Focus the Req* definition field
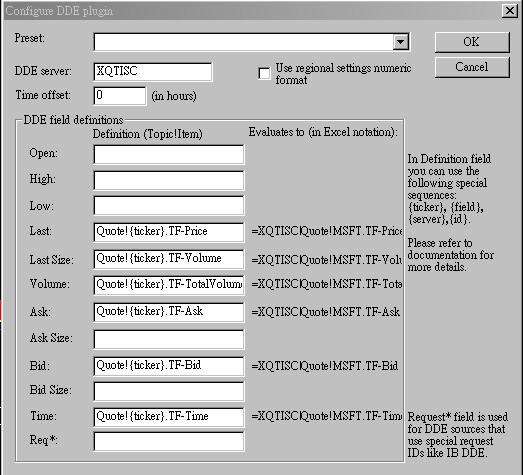Image resolution: width=523 pixels, height=475 pixels. pos(169,442)
